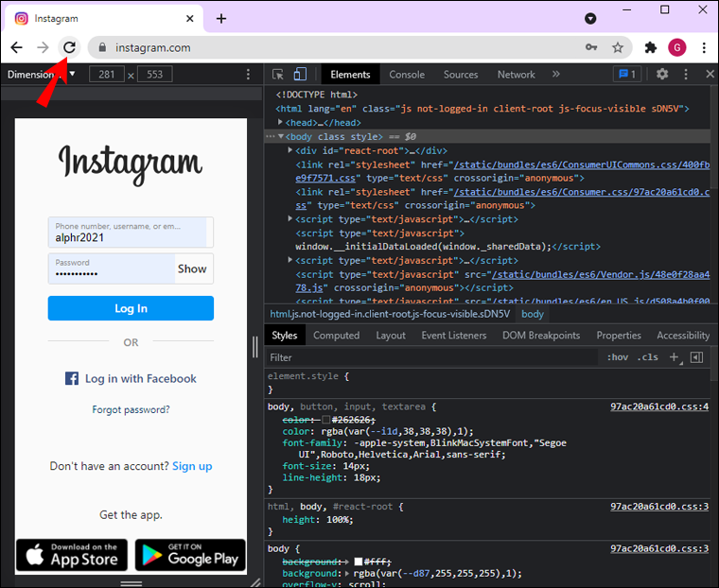Select body in the breadcrumb bar

pyautogui.click(x=532, y=314)
